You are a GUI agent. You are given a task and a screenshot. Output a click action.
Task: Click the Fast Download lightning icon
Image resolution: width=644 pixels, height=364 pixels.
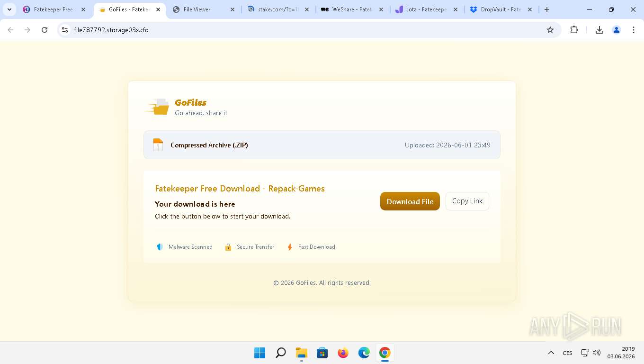(290, 247)
